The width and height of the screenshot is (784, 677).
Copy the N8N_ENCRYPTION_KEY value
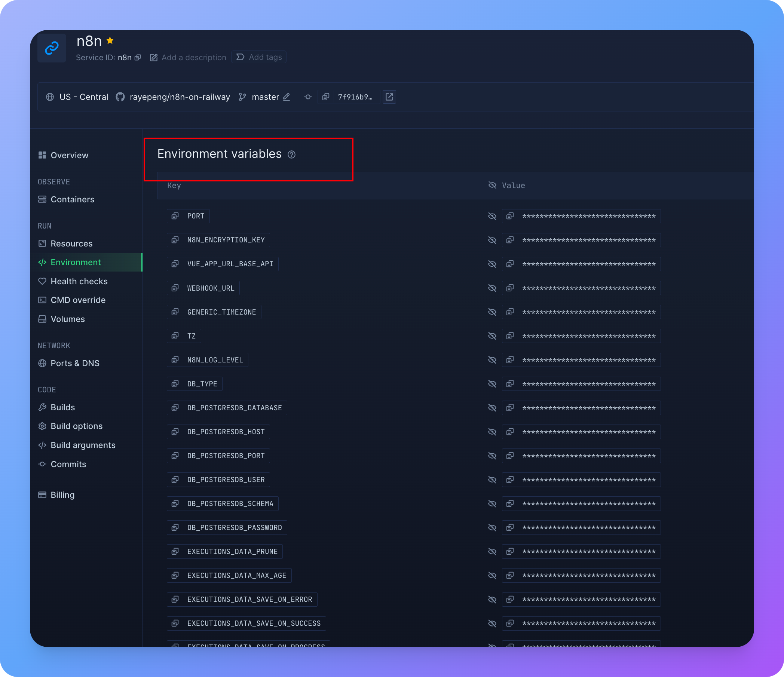510,240
